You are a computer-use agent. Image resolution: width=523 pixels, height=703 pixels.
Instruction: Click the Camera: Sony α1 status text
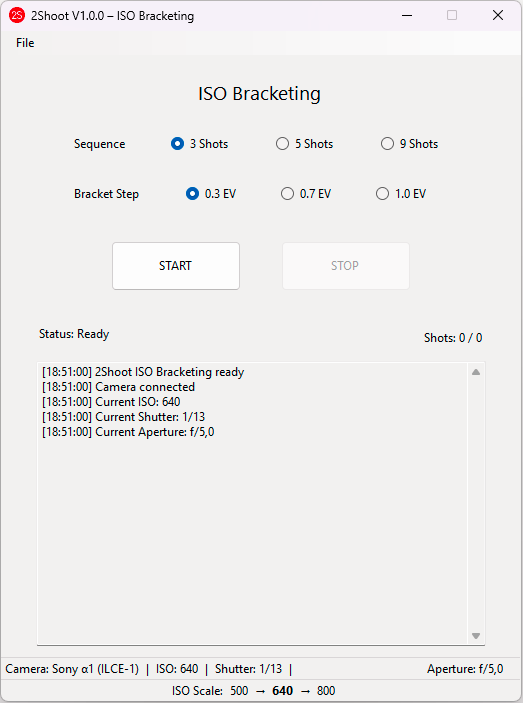tap(72, 669)
